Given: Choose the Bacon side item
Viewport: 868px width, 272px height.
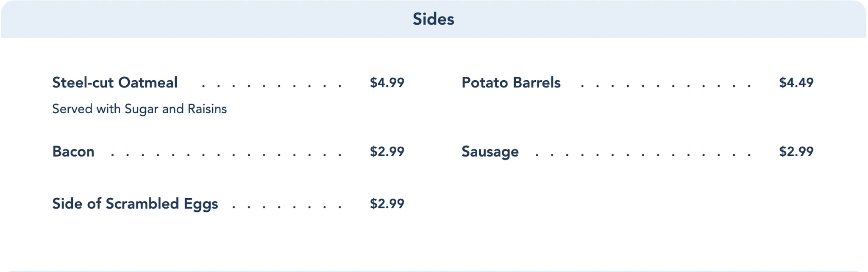Looking at the screenshot, I should [73, 152].
